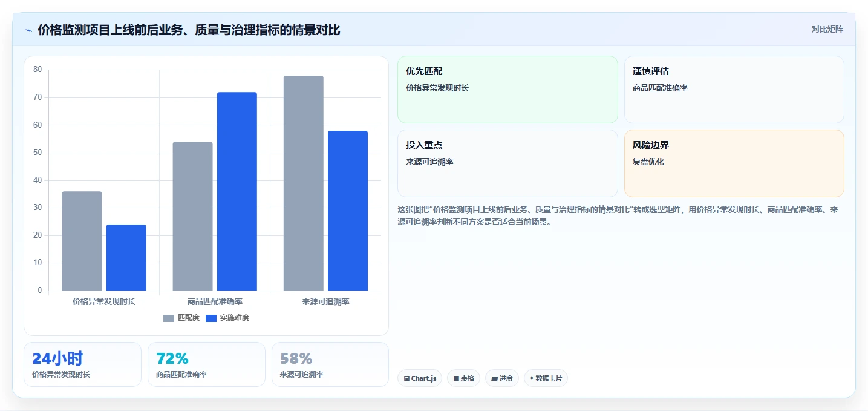Click the gray 匹配度 legend color box
868x411 pixels.
coord(169,318)
